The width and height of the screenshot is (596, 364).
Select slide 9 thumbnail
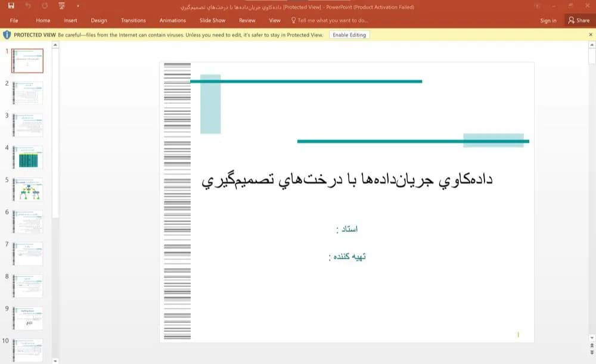click(x=27, y=318)
